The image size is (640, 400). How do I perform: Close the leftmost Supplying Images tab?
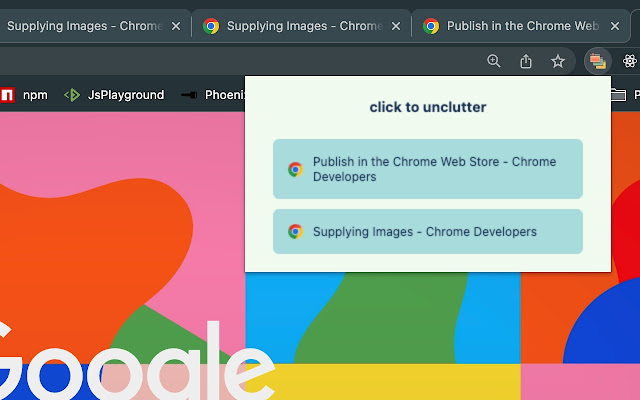[176, 26]
